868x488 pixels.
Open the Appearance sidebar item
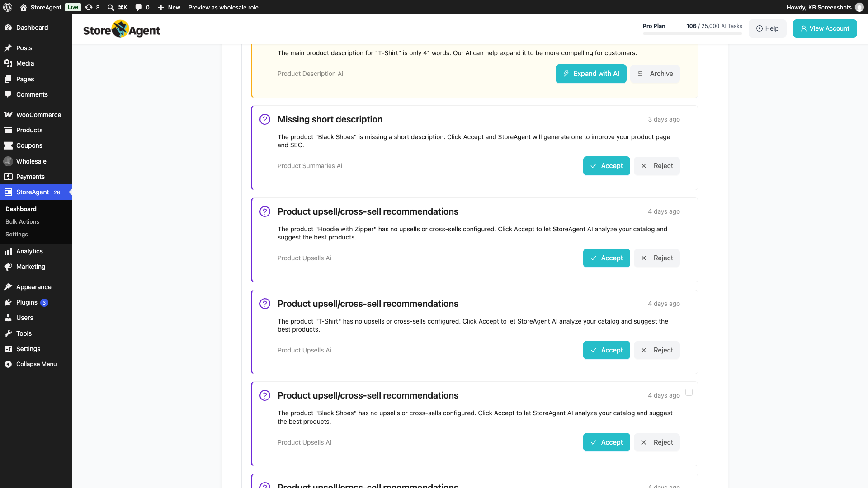[36, 287]
